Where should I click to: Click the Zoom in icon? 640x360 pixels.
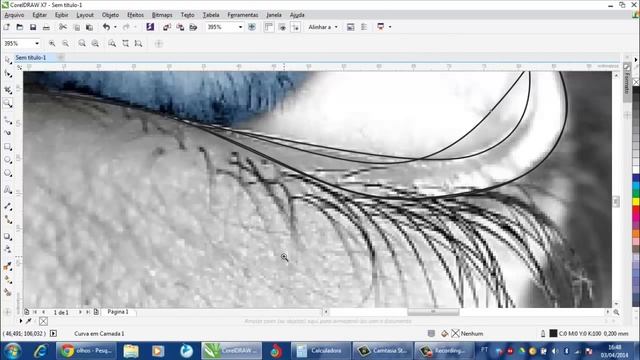click(52, 43)
